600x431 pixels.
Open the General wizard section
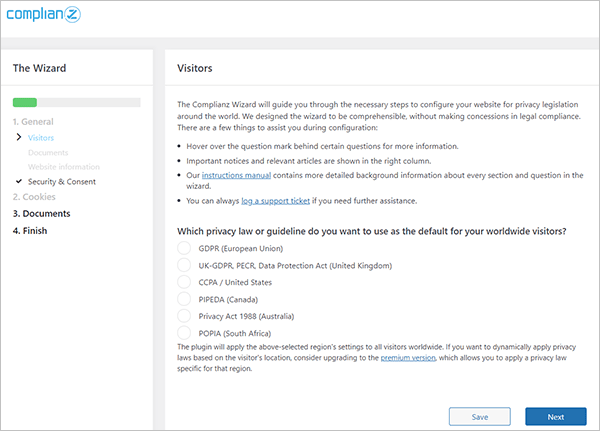point(35,121)
